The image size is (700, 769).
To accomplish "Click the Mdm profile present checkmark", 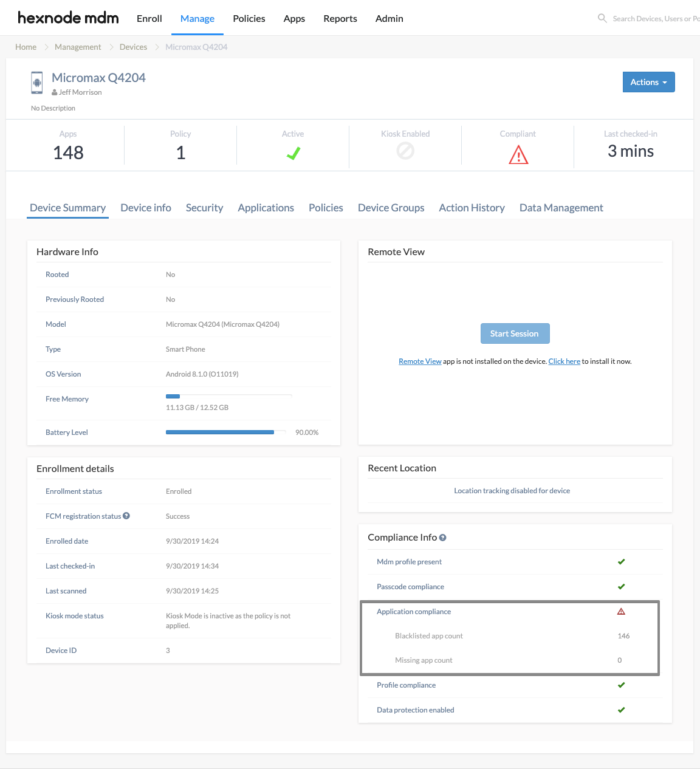I will tap(621, 562).
